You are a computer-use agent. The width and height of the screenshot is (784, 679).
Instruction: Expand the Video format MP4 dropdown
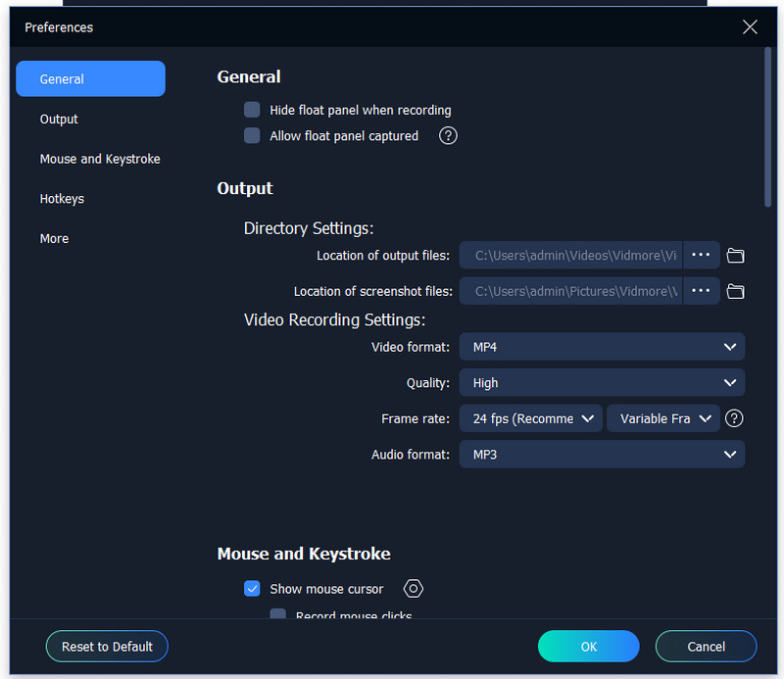[x=602, y=347]
